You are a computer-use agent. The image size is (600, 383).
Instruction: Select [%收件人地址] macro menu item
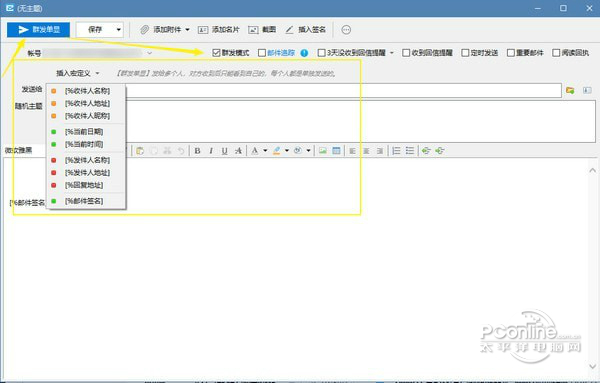(x=86, y=104)
